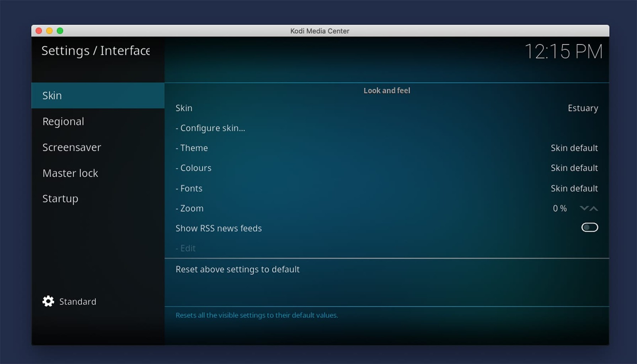Decrease Zoom with the down arrow

584,208
